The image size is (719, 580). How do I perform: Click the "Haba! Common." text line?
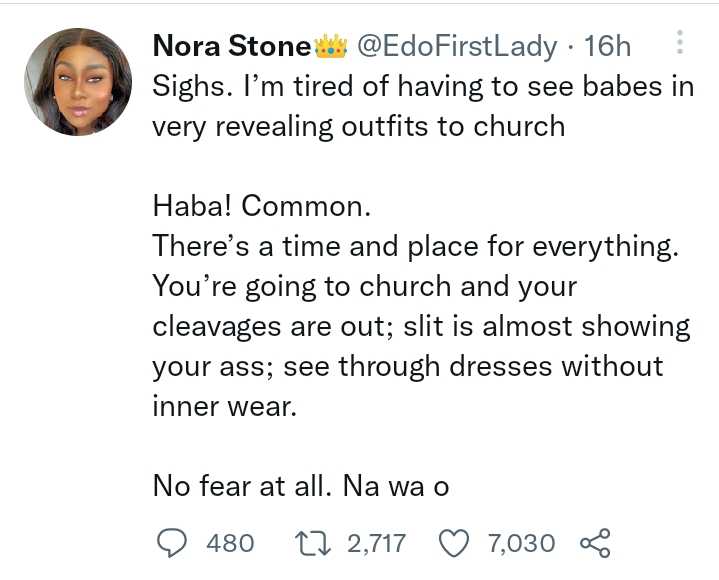(x=260, y=207)
